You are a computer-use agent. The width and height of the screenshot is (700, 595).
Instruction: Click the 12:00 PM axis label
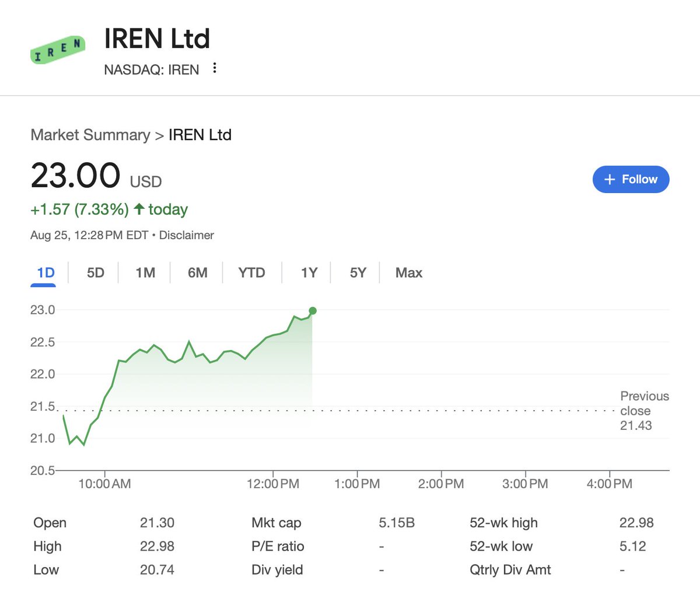coord(273,484)
